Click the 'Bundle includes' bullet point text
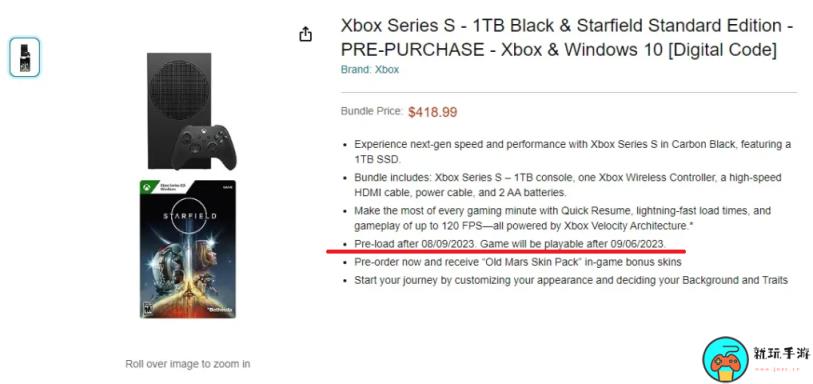 coord(568,185)
